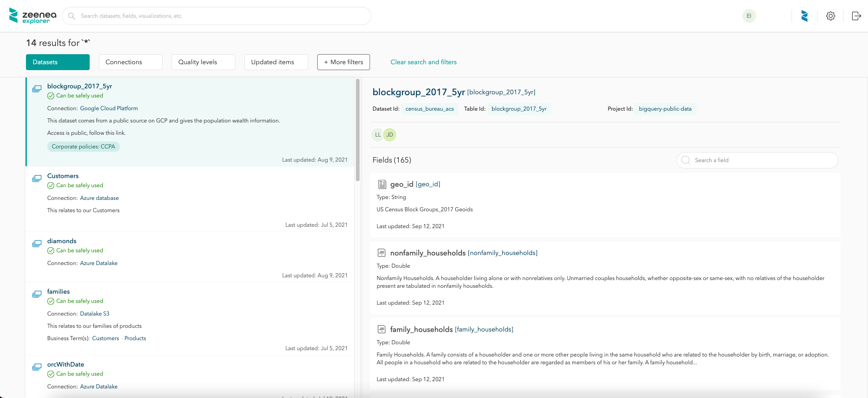Open the Updated items filter
Screen dimensions: 868x398
tap(276, 62)
